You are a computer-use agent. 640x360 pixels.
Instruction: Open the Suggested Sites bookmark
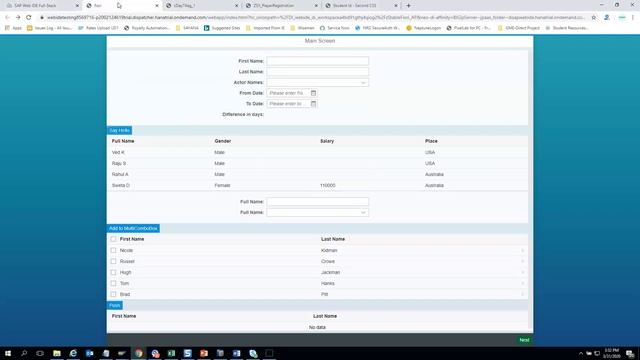pyautogui.click(x=222, y=28)
